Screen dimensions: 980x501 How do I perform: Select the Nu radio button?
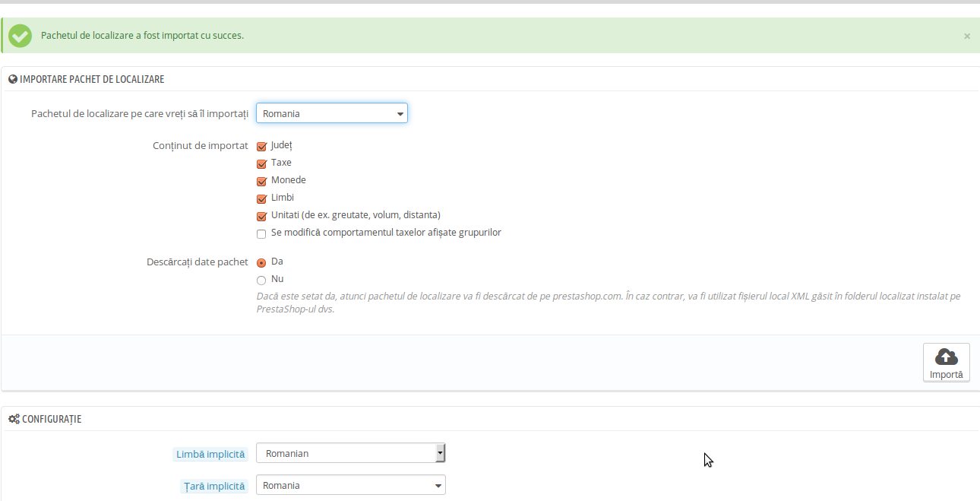tap(261, 280)
